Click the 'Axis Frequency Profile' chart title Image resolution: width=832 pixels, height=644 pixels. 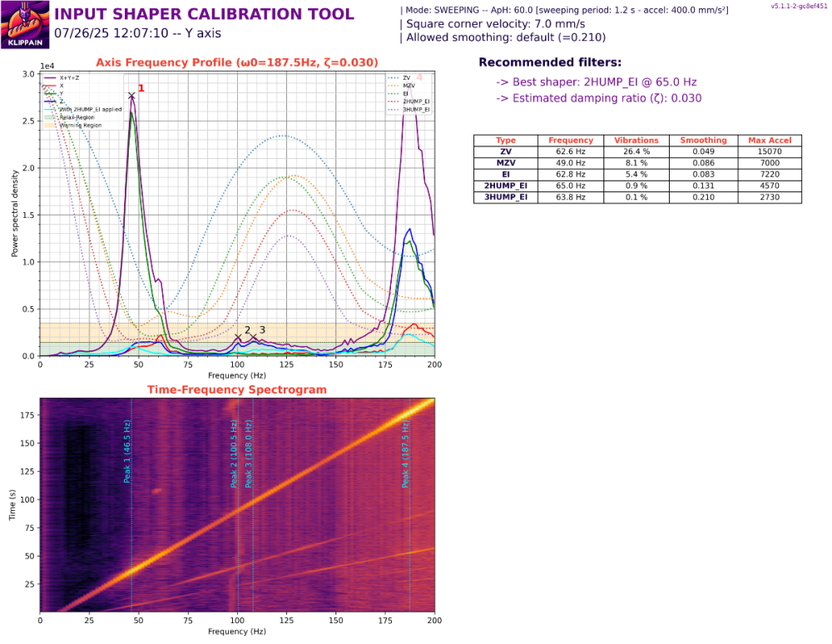(236, 62)
